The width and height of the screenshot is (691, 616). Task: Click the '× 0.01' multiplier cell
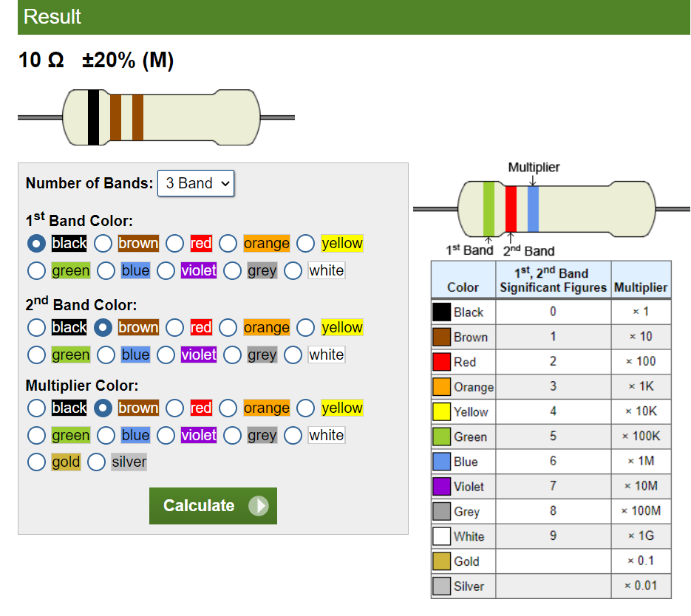click(x=641, y=586)
